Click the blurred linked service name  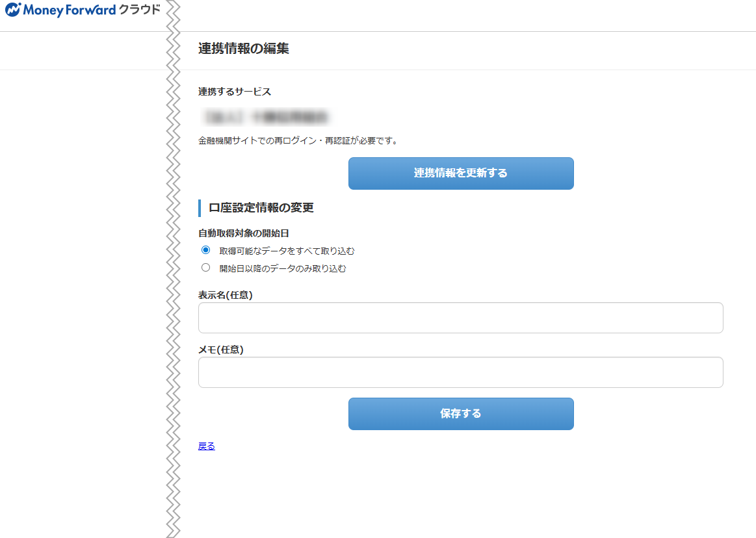pyautogui.click(x=266, y=118)
